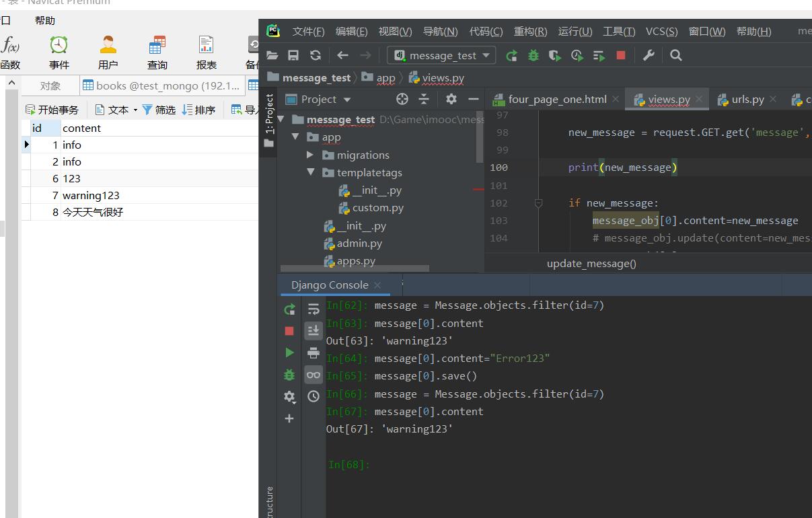
Task: Click the Save All floppy disk icon
Action: pyautogui.click(x=293, y=56)
